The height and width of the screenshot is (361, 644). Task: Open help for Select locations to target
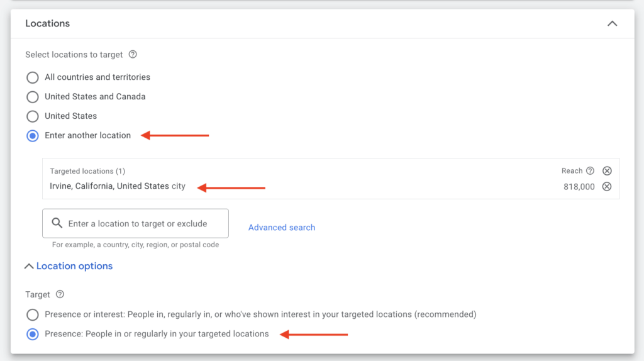coord(133,54)
